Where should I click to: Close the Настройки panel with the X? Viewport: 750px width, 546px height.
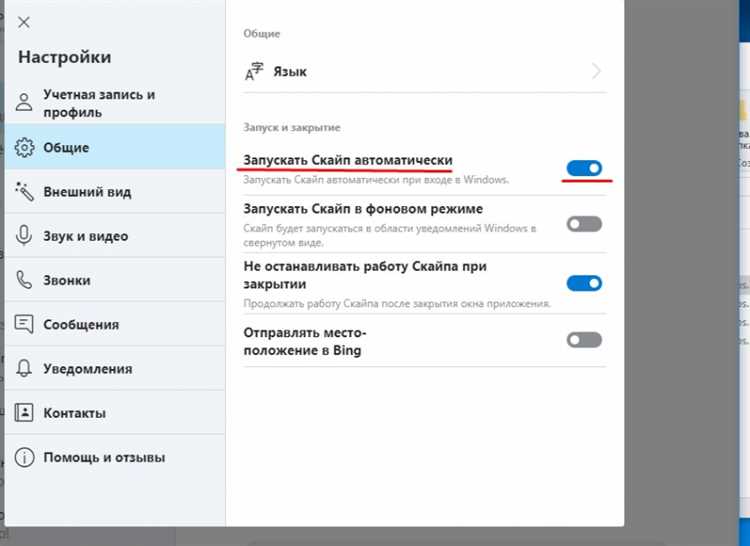coord(24,22)
